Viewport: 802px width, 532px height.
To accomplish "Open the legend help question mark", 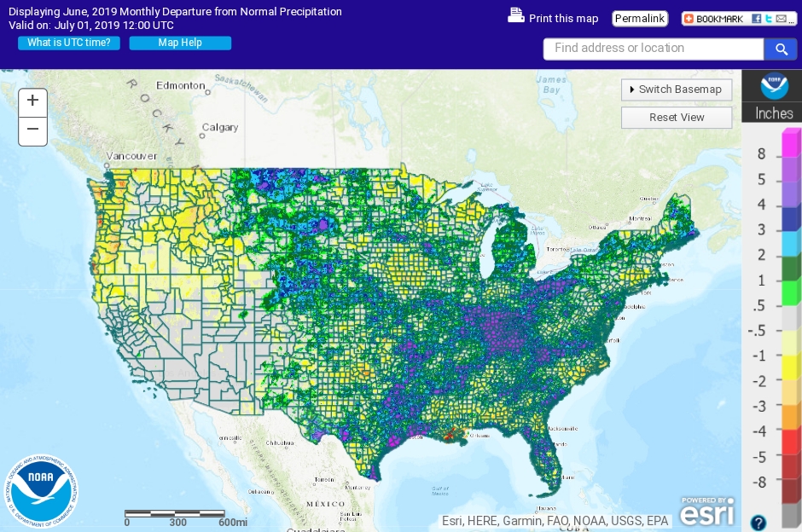I will (758, 523).
